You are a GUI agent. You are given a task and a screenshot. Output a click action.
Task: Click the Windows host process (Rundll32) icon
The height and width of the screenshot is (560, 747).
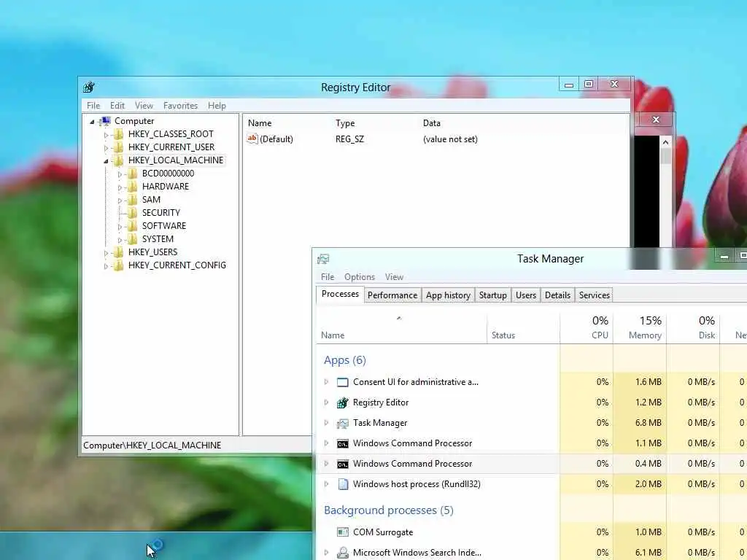343,484
